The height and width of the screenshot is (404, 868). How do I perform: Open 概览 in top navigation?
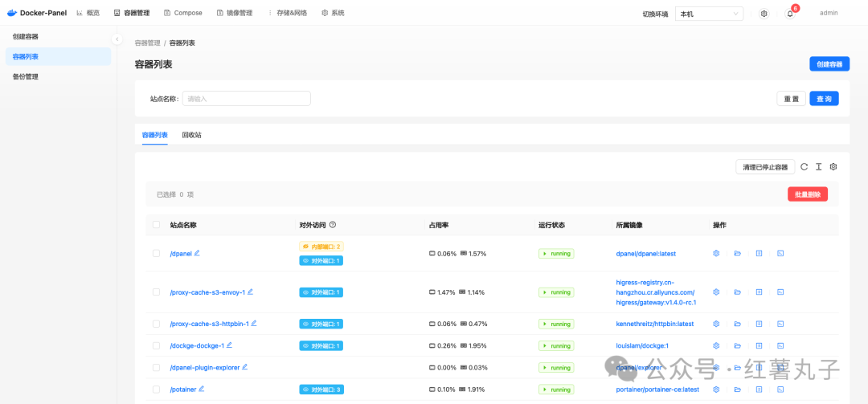[88, 13]
